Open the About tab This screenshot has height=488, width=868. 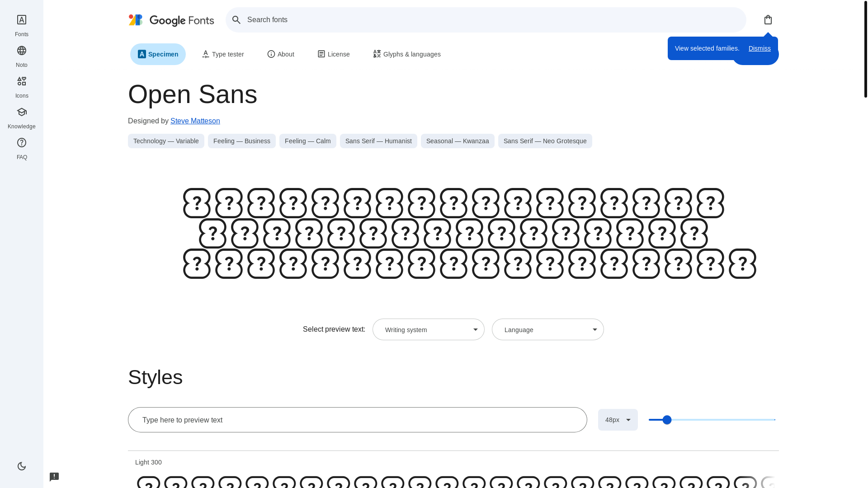pyautogui.click(x=281, y=54)
